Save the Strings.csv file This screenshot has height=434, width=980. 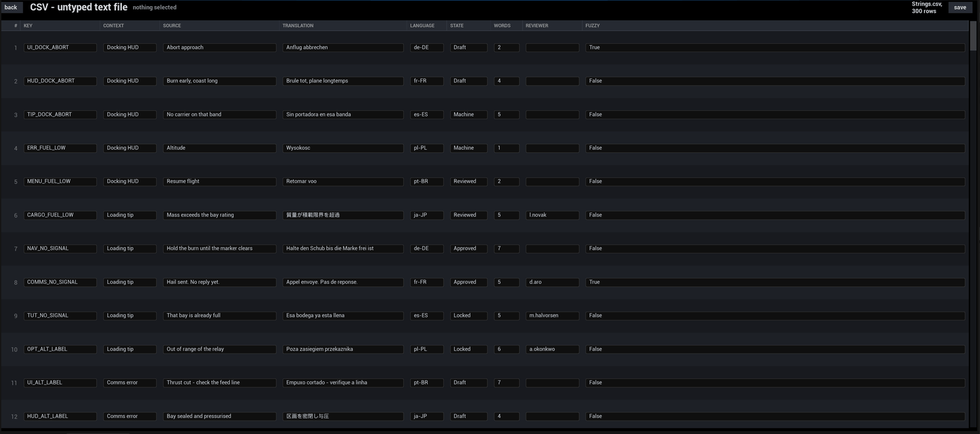coord(960,7)
